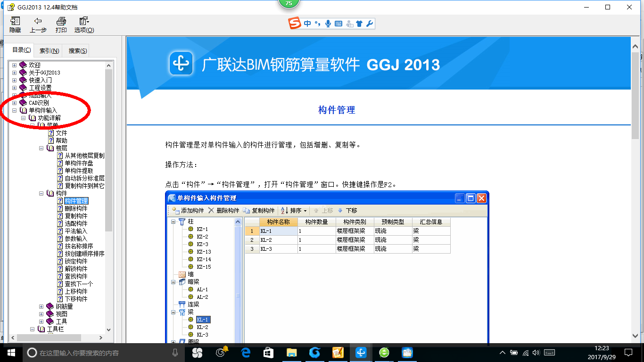Screen dimensions: 644x362
Task: Open the skin (shirt) icon on IME bar
Action: pos(360,23)
